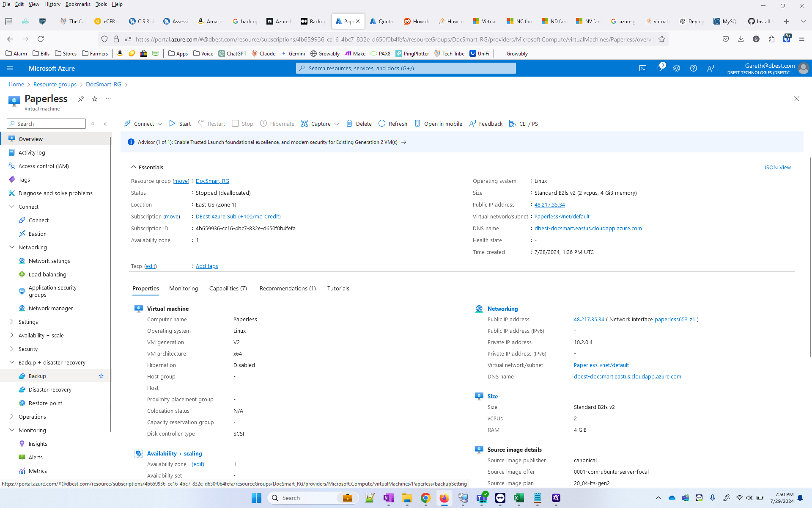
Task: Pin Paperless VM to dashboard
Action: pos(81,99)
